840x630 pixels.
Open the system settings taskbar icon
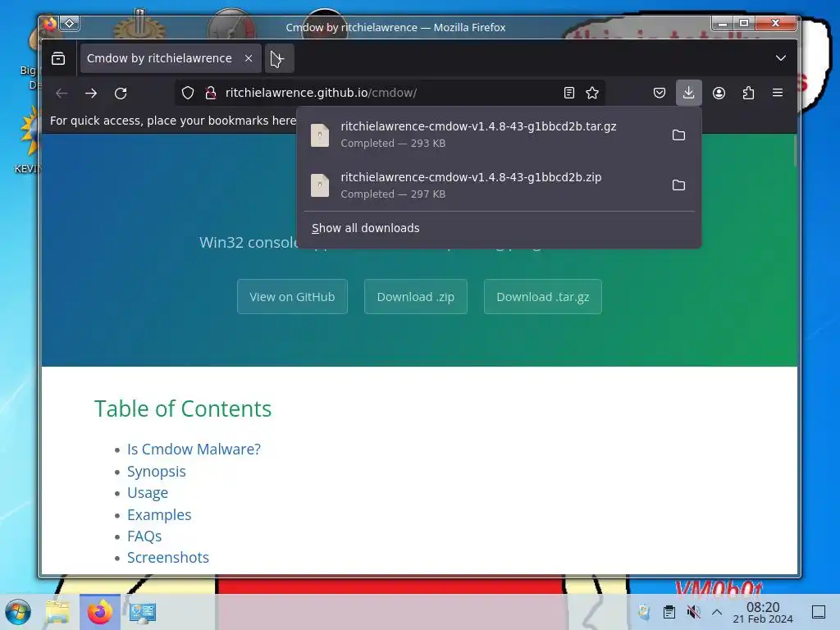coord(142,612)
